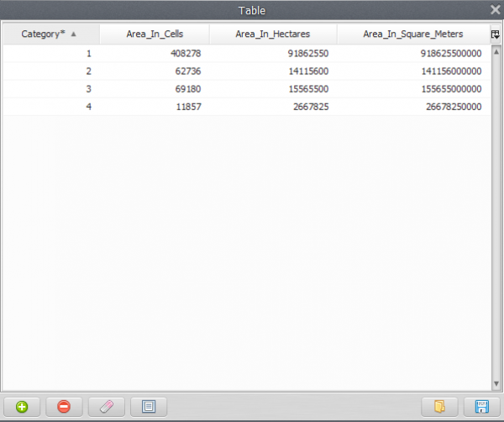Click the blue floppy disk save icon

point(482,407)
